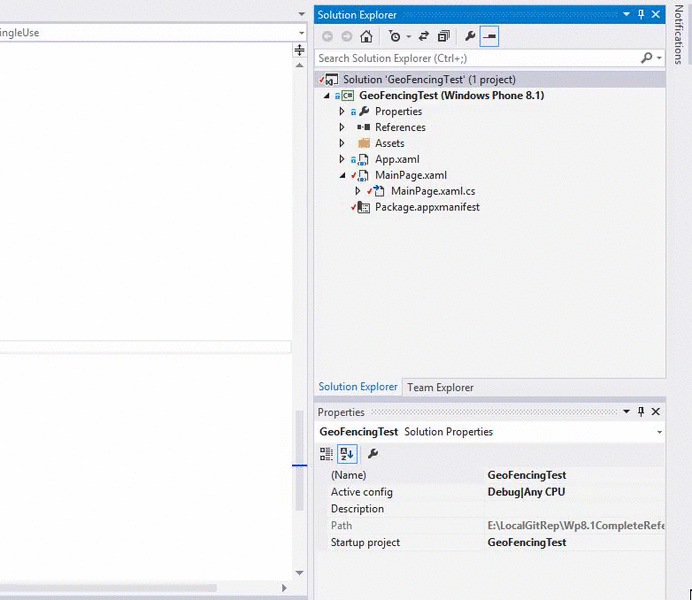Image resolution: width=692 pixels, height=600 pixels.
Task: Toggle auto-hide pin on Properties panel
Action: click(641, 412)
